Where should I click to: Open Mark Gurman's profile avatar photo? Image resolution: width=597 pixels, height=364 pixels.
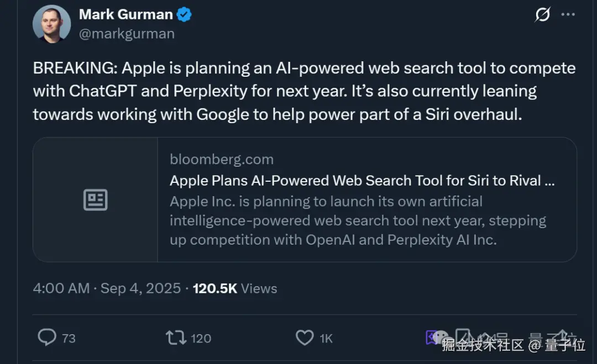pyautogui.click(x=51, y=24)
